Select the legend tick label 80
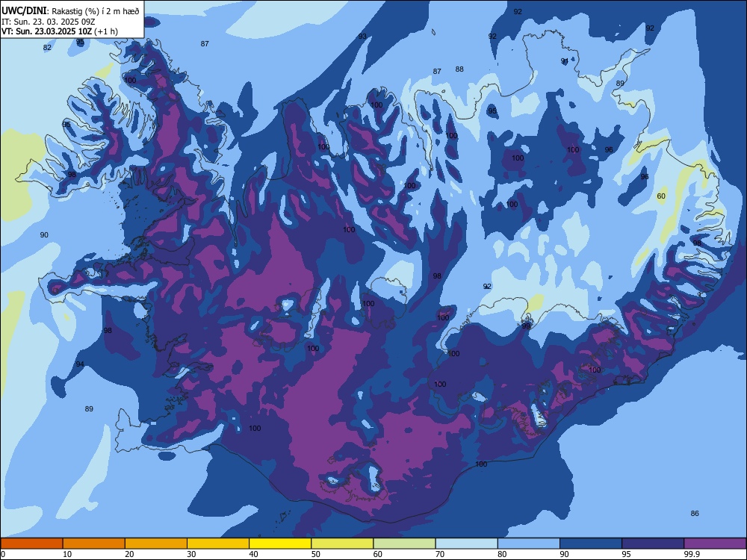This screenshot has height=560, width=747. 502,554
